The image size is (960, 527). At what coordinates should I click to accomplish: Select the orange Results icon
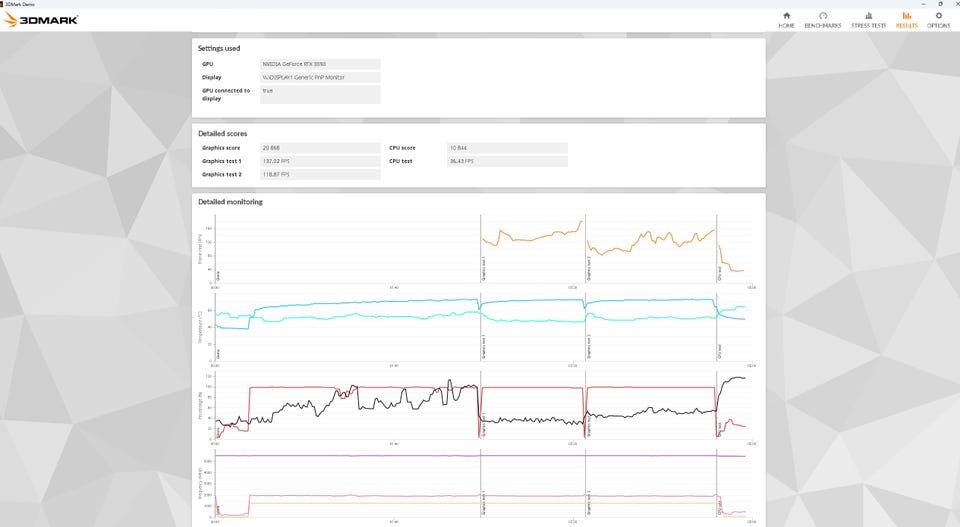tap(906, 19)
